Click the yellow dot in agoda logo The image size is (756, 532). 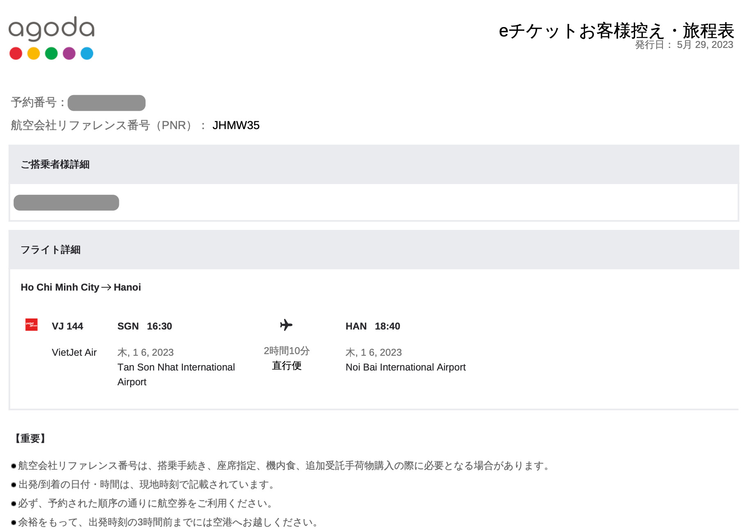point(34,53)
